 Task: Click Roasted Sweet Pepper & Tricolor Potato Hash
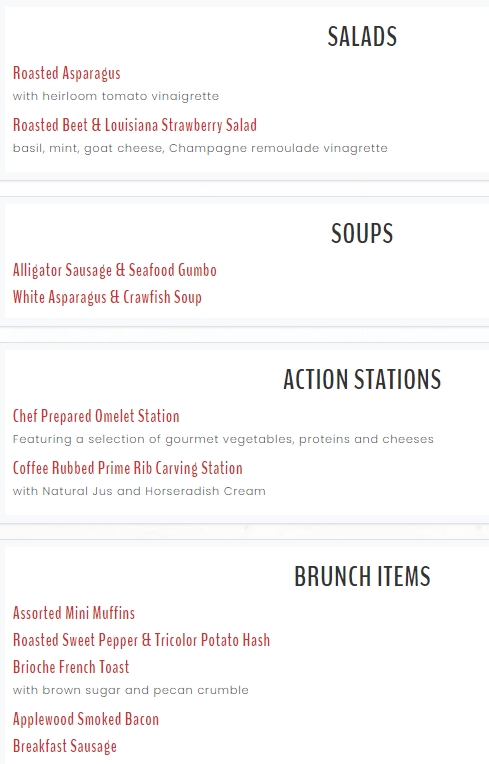(141, 640)
